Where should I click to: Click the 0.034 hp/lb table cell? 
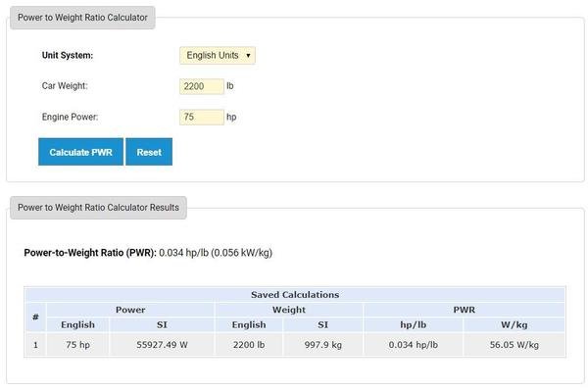point(414,345)
